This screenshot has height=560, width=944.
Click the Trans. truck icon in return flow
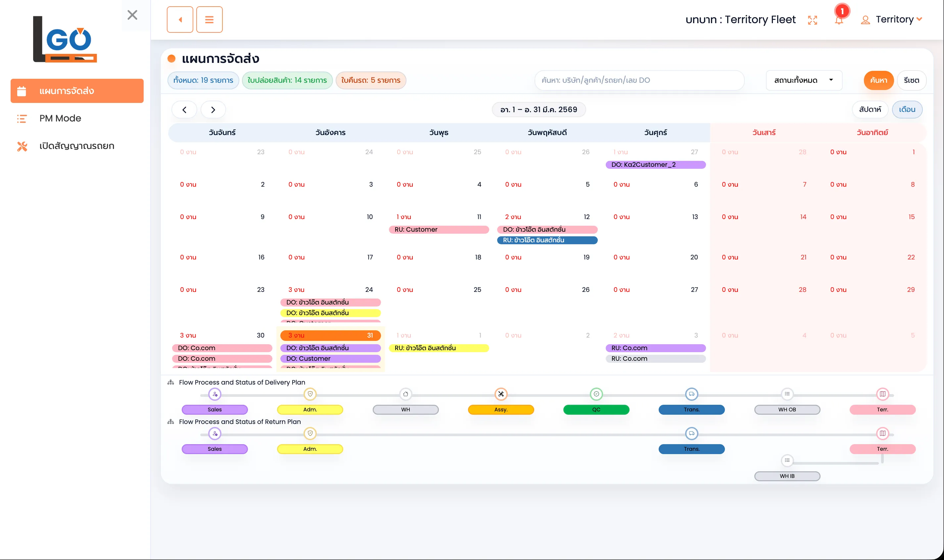tap(691, 434)
